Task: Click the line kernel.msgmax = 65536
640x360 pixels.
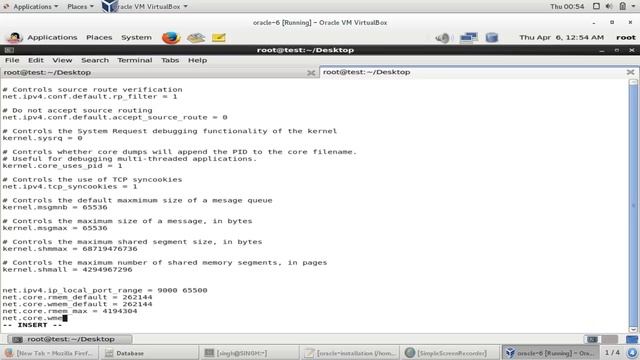Action: coord(55,228)
